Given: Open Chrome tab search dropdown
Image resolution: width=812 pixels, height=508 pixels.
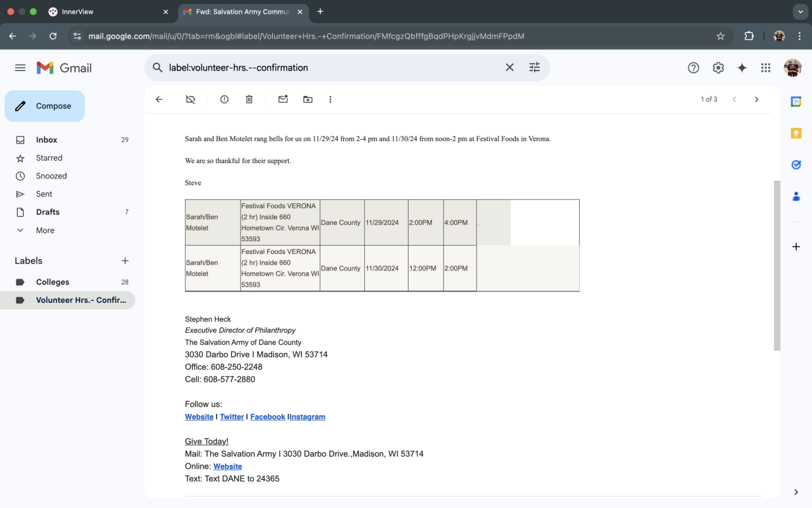Looking at the screenshot, I should (799, 11).
